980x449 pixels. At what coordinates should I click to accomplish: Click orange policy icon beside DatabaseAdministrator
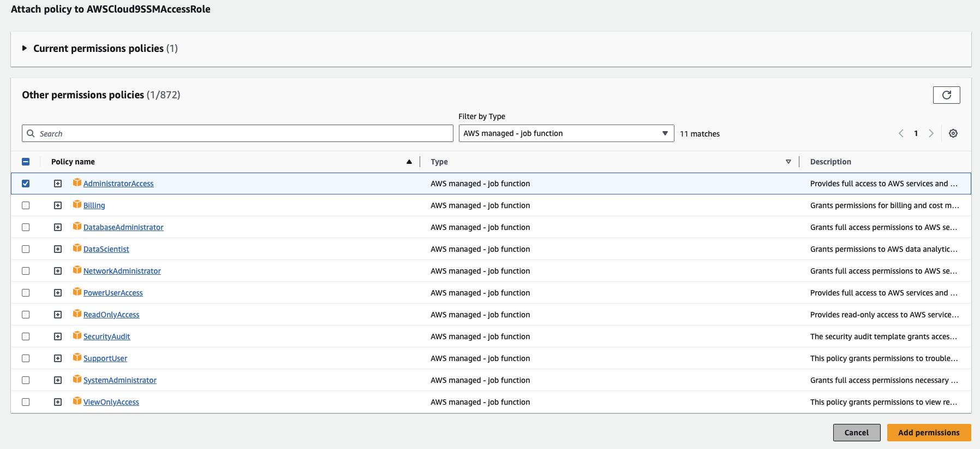tap(77, 226)
